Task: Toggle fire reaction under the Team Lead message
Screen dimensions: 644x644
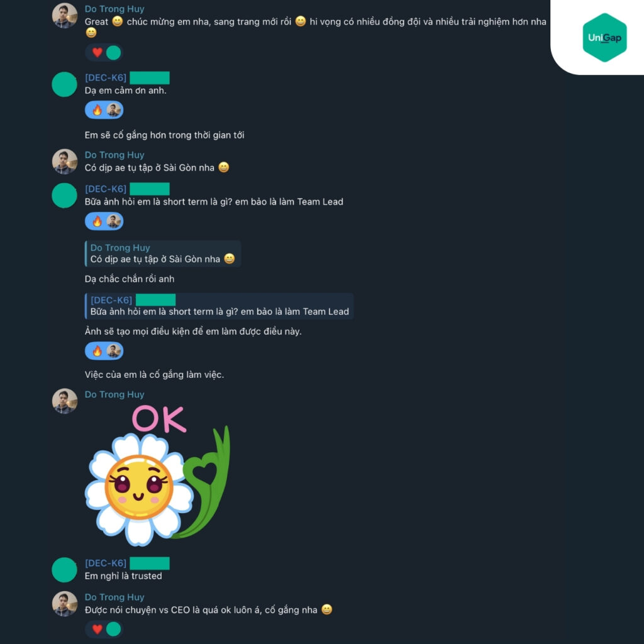Action: click(97, 221)
